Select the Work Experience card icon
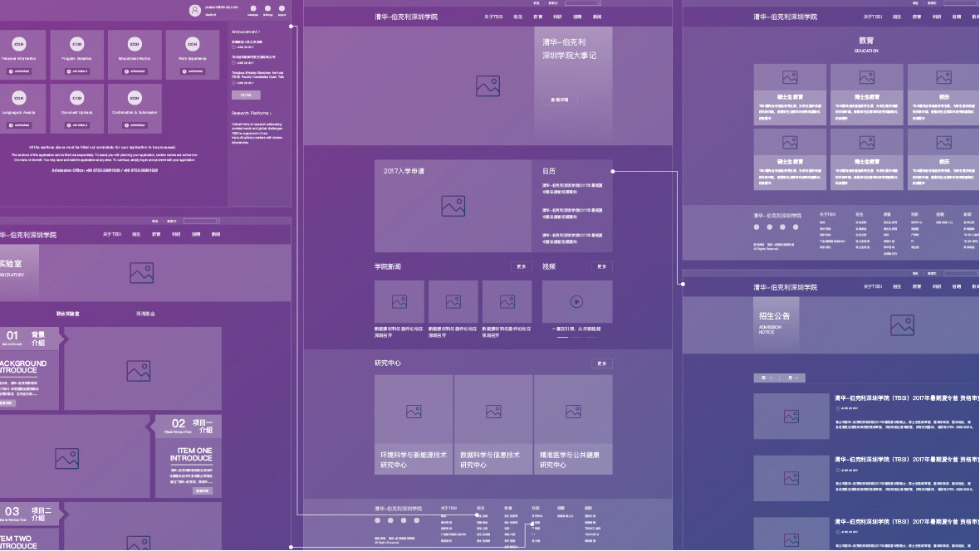Image resolution: width=980 pixels, height=551 pixels. click(x=192, y=44)
